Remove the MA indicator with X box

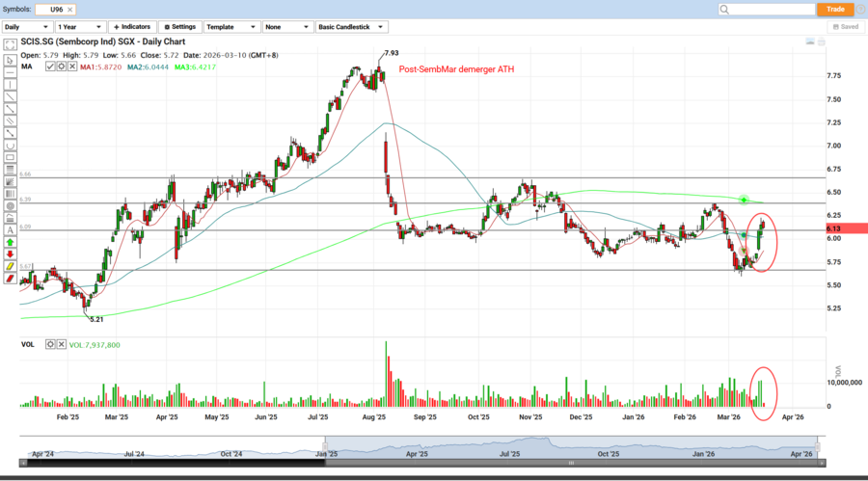pos(72,68)
